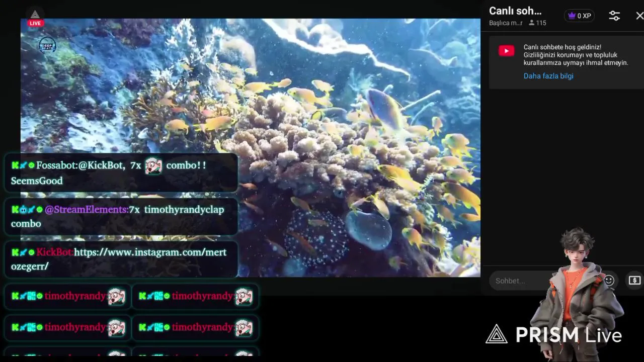Viewport: 644px width, 362px height.
Task: Click the viewer count 115 icon
Action: [x=537, y=23]
